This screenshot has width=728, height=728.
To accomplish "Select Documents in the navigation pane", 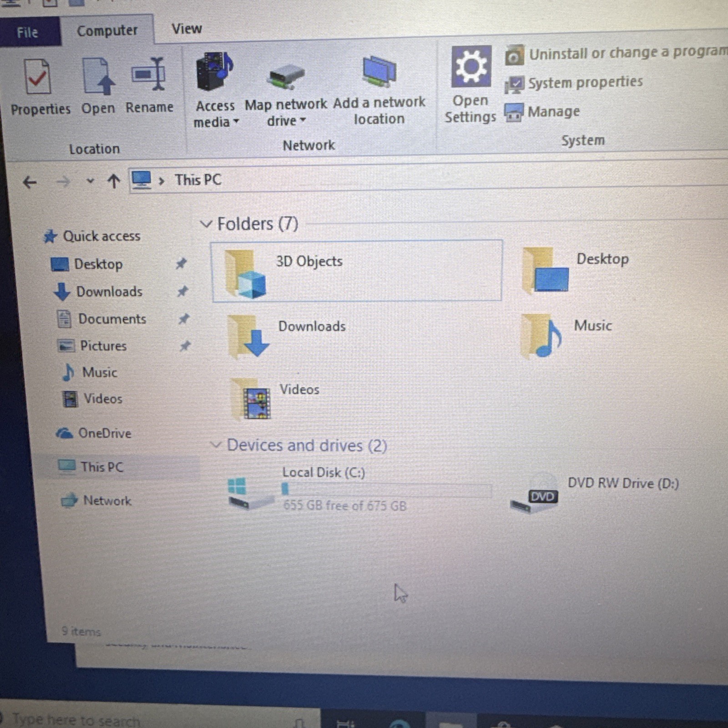I will point(101,319).
